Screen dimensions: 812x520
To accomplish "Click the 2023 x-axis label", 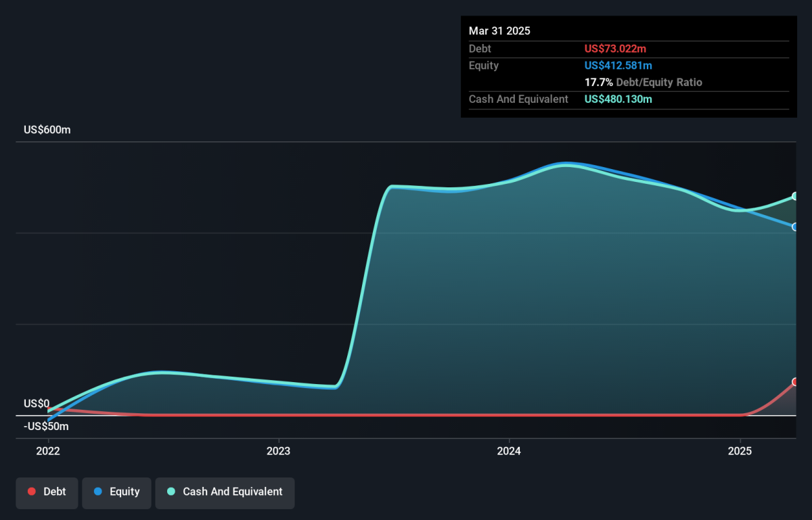I will pos(278,450).
